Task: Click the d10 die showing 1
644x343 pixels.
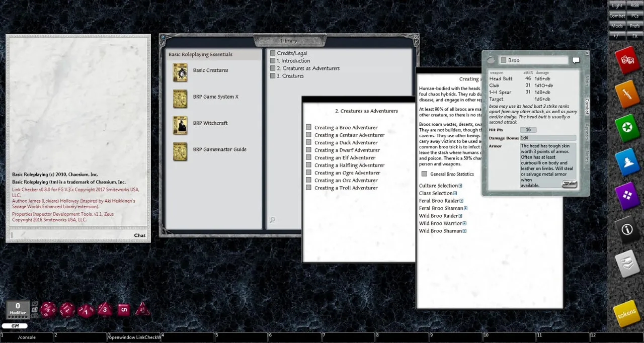Action: (86, 310)
